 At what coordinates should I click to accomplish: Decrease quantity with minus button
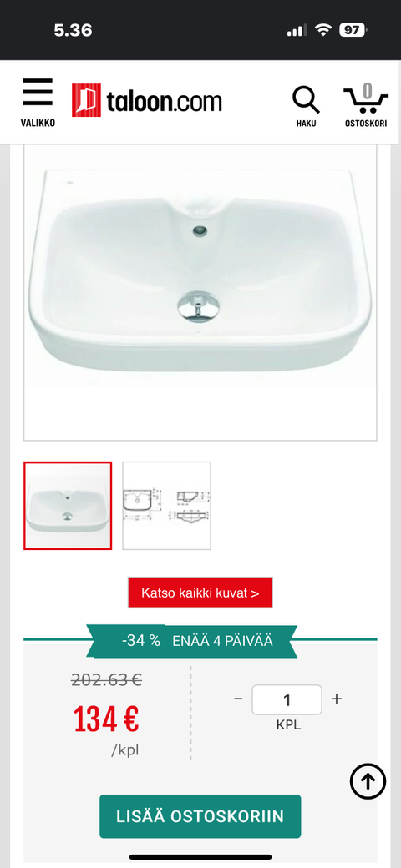(238, 699)
